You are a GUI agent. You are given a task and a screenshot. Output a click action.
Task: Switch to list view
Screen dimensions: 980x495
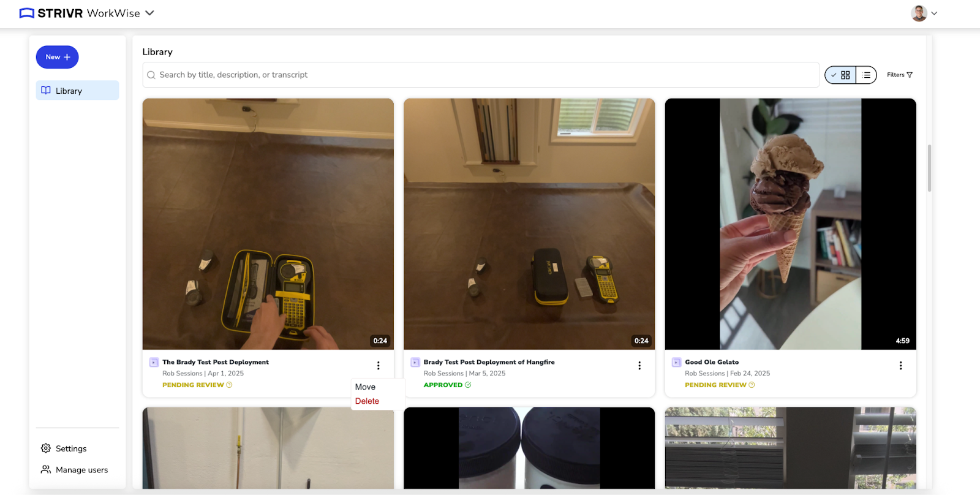[866, 75]
